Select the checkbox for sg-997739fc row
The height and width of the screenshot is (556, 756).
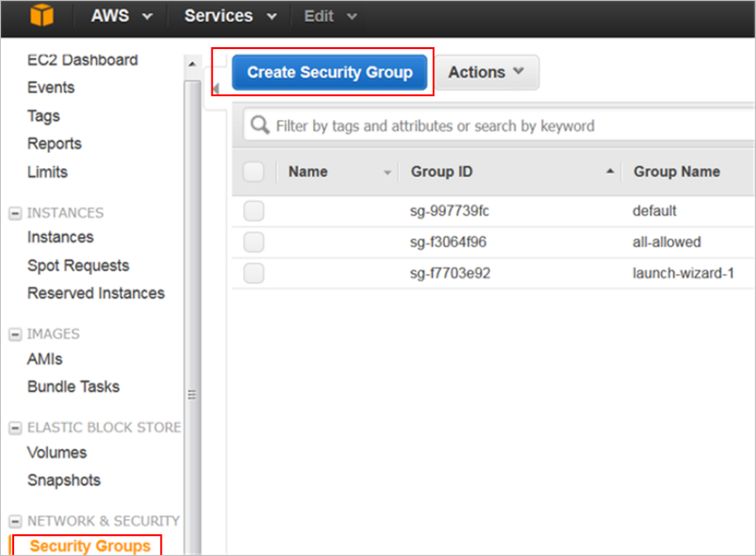(253, 211)
